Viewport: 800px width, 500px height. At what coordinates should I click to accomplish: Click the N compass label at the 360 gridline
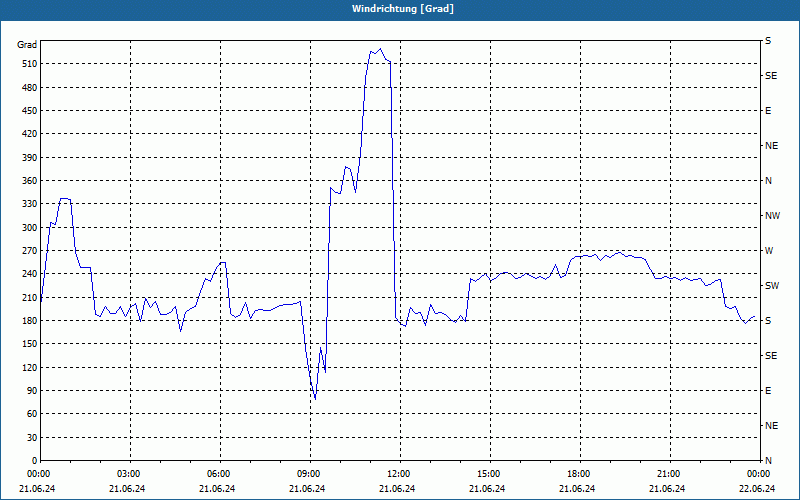768,181
